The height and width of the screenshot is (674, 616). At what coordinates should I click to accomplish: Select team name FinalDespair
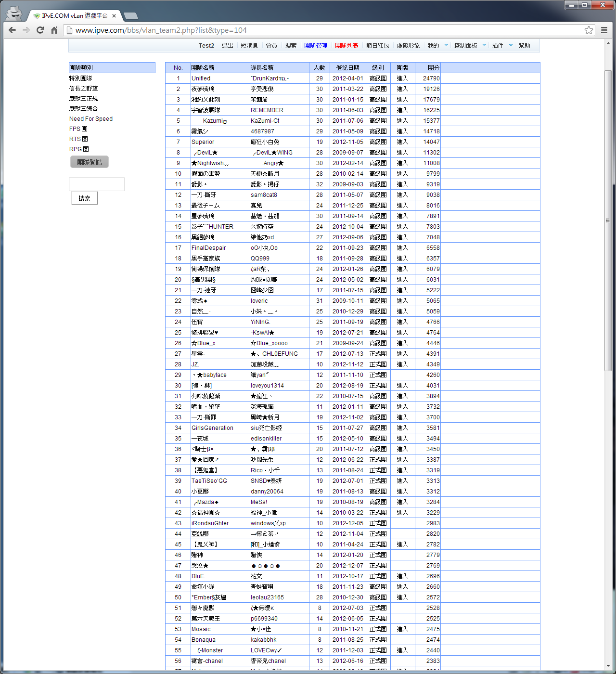click(x=209, y=248)
